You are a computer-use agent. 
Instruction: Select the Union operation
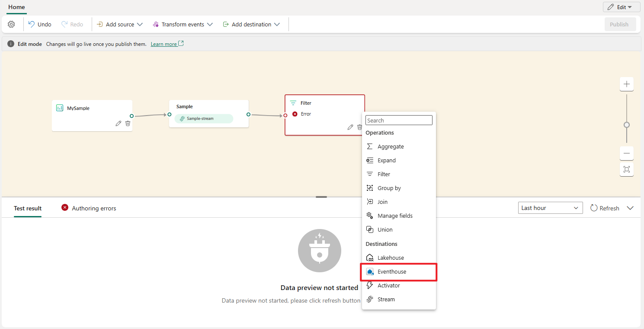point(384,229)
